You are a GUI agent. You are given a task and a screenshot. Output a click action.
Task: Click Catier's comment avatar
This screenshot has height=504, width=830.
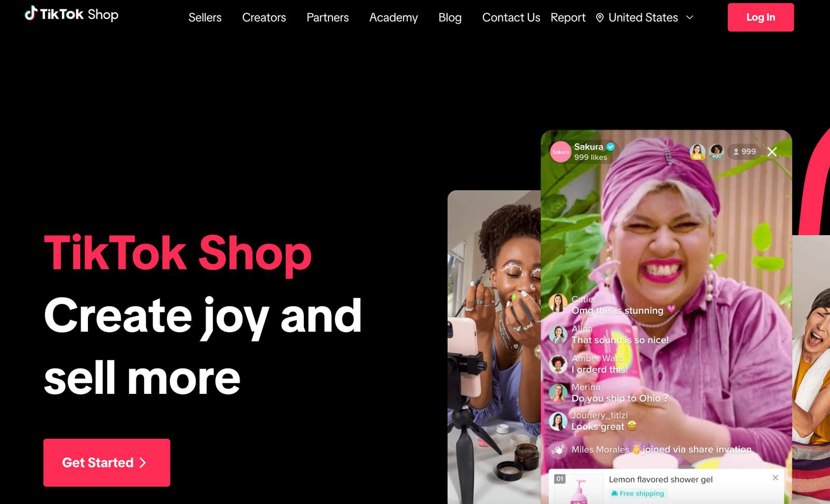click(558, 303)
